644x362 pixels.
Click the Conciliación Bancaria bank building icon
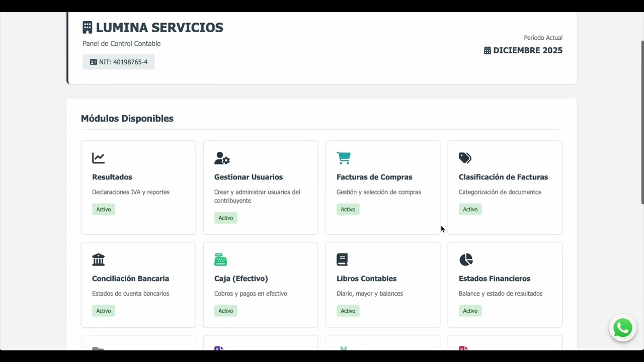pos(98,259)
